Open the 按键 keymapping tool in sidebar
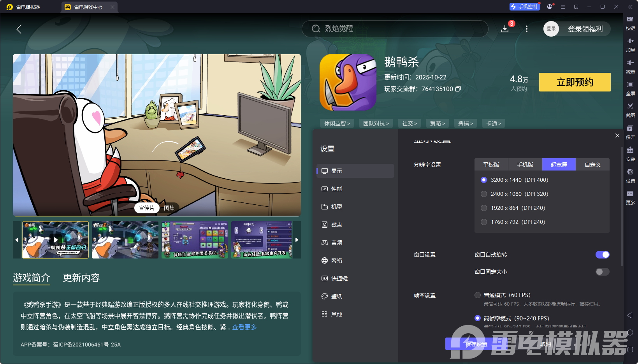Image resolution: width=638 pixels, height=364 pixels. [x=630, y=23]
